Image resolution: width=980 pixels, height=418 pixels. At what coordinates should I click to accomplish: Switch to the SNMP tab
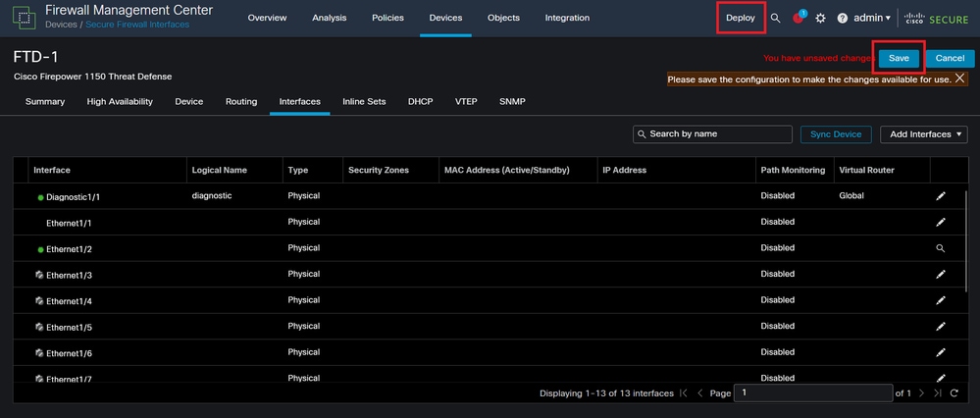click(512, 101)
